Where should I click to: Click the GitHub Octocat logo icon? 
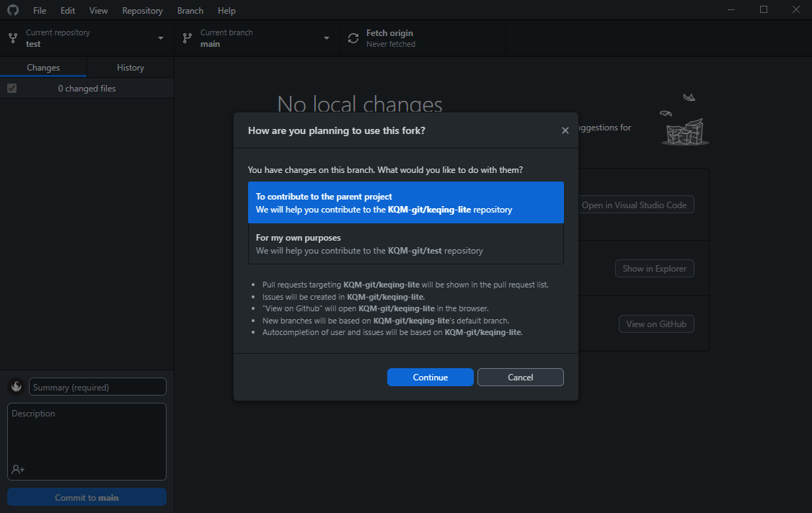click(13, 10)
